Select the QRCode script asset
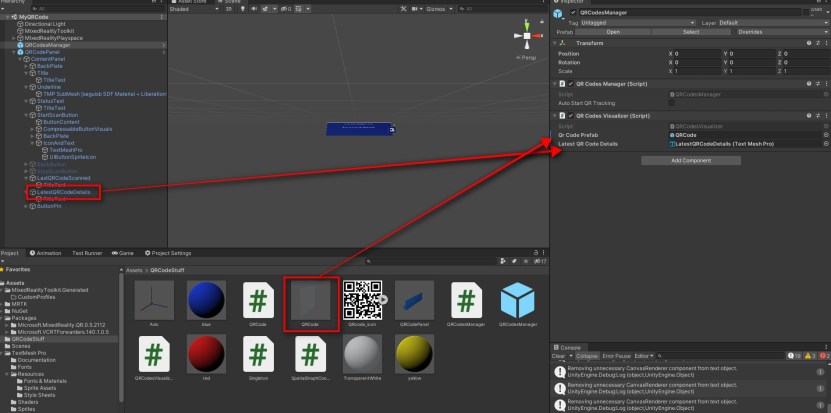This screenshot has height=413, width=831. (x=258, y=305)
